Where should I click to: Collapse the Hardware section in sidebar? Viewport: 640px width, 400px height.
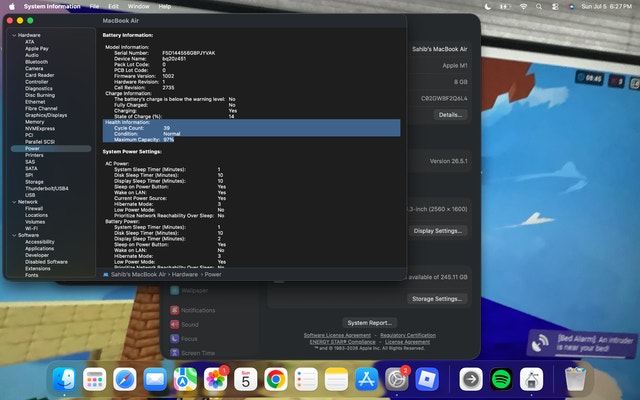[14, 35]
